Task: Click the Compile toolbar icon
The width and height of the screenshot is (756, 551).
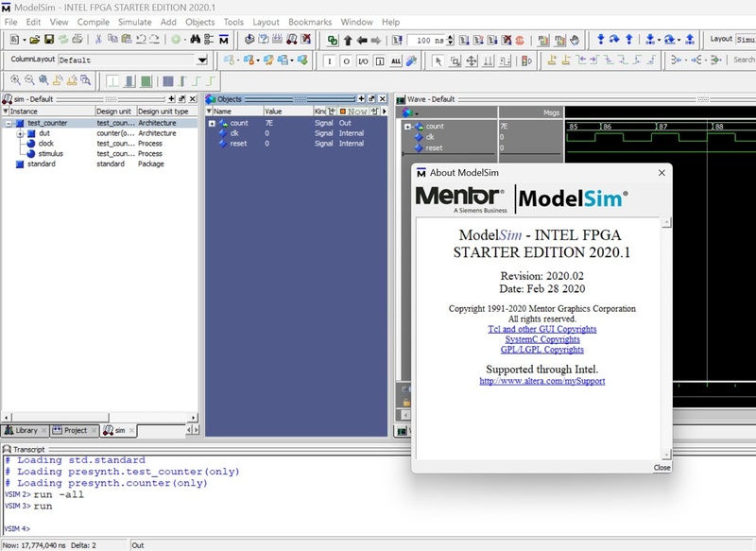Action: (x=249, y=40)
